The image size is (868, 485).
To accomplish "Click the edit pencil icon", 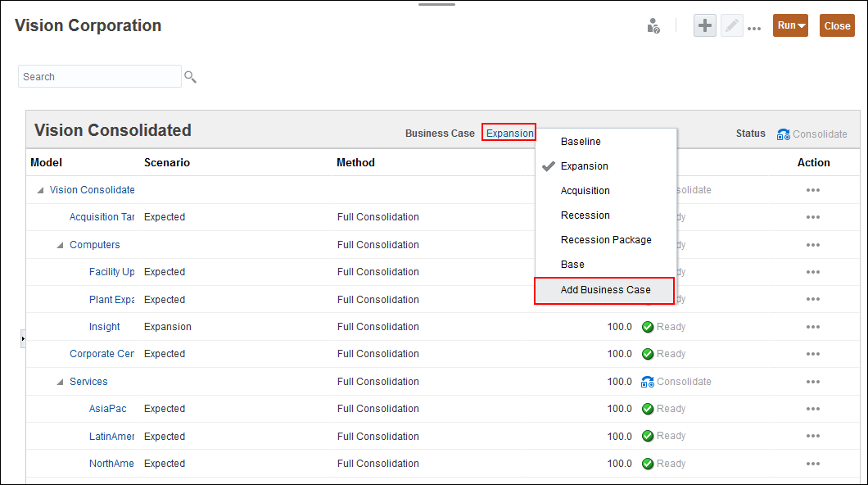I will click(x=731, y=25).
